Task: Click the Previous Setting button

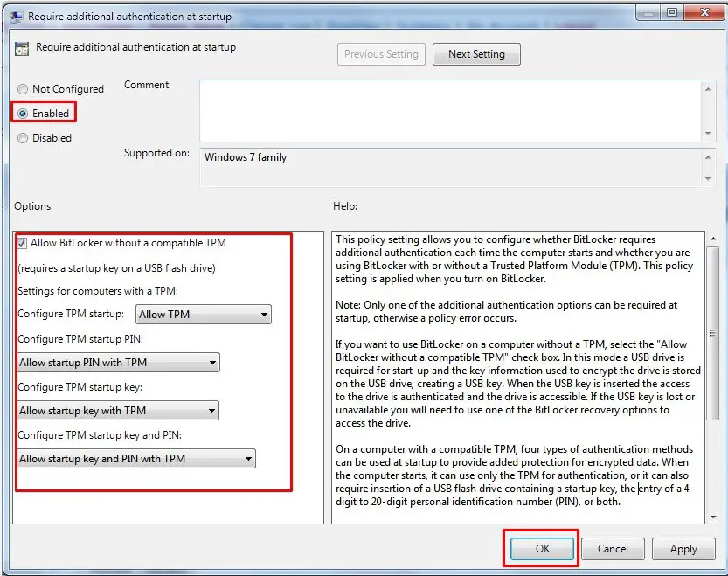Action: pos(381,54)
